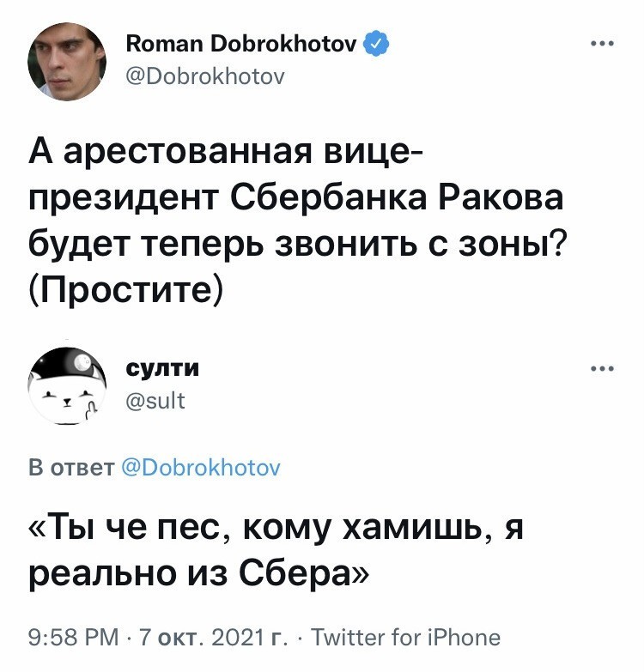Open the @sult handle
The height and width of the screenshot is (672, 644).
point(155,400)
